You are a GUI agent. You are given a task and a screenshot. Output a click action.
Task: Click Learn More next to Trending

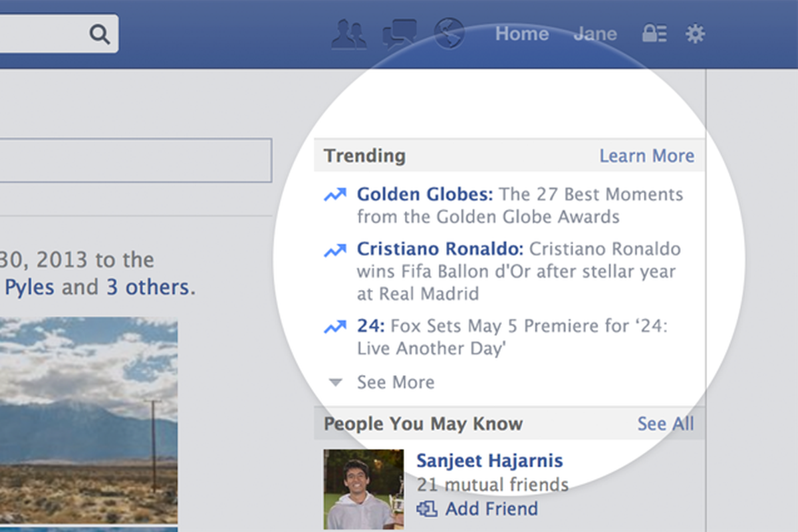[646, 156]
